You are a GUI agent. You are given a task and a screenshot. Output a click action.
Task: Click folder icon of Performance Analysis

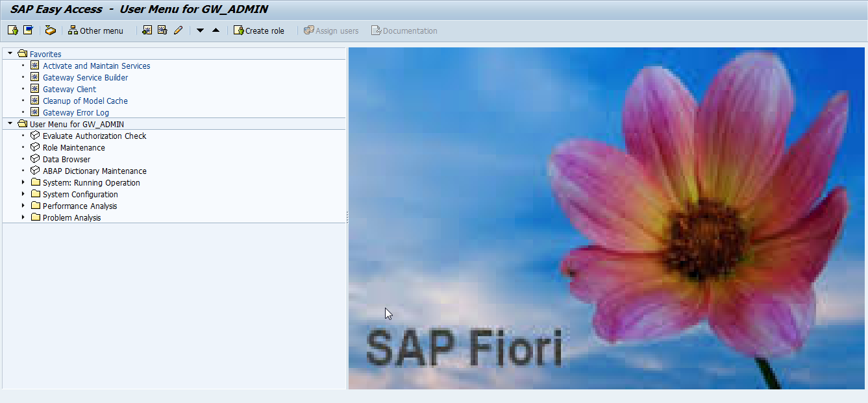click(x=35, y=206)
